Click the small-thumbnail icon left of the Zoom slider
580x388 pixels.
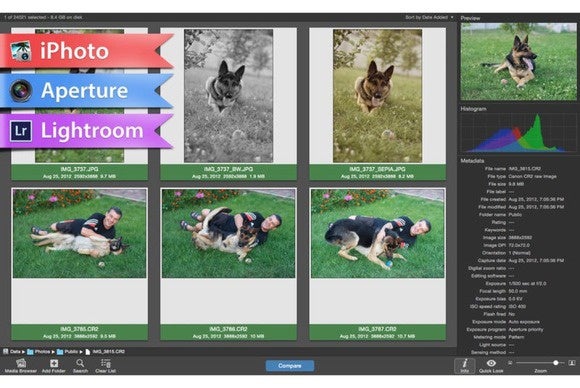point(510,363)
